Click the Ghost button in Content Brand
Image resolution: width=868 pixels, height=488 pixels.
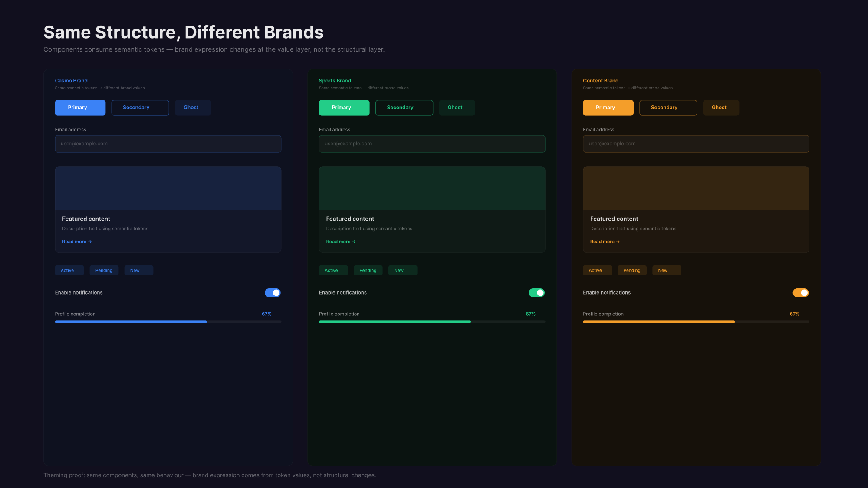pos(721,108)
